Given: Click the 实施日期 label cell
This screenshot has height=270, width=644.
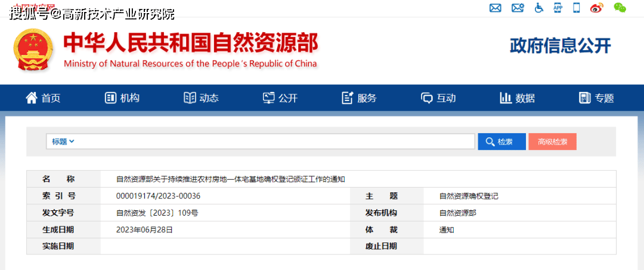Looking at the screenshot, I should coord(64,246).
